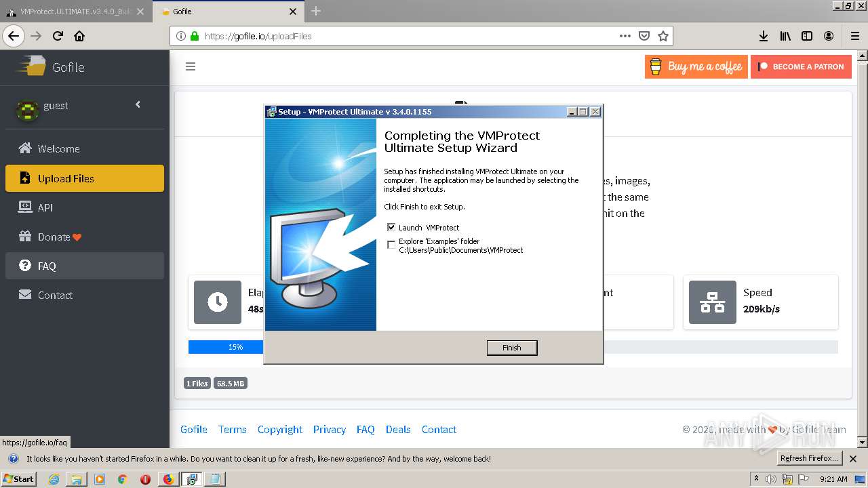Click the Gofile logo in sidebar
Image resolution: width=868 pixels, height=488 pixels.
click(x=51, y=66)
